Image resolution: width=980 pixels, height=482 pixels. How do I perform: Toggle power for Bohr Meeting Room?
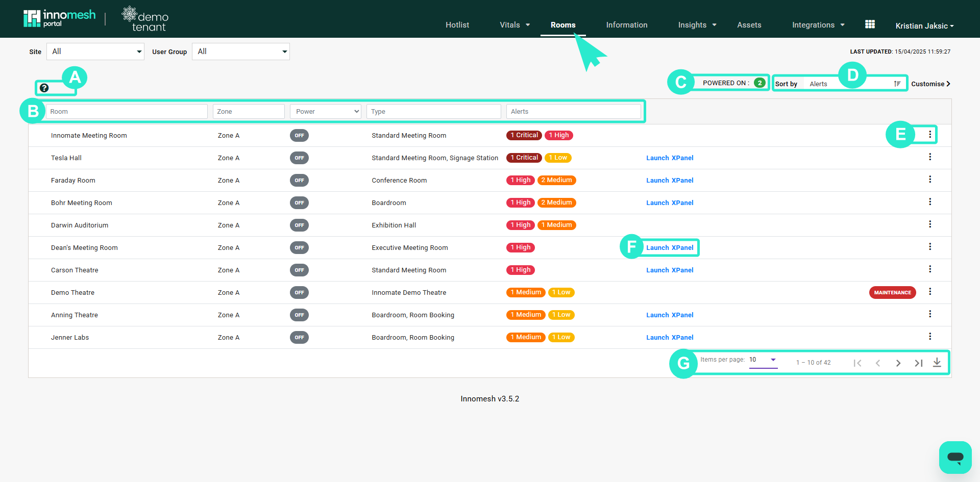coord(299,203)
